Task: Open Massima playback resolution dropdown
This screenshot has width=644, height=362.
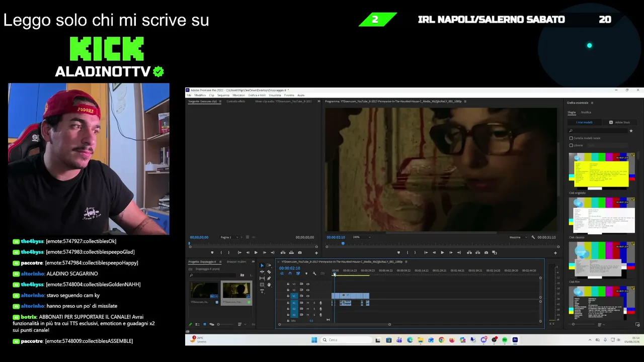Action: click(x=517, y=237)
